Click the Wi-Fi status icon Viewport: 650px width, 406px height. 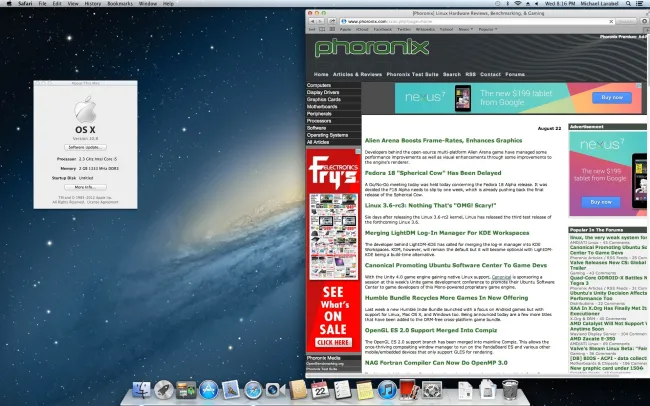pyautogui.click(x=517, y=3)
